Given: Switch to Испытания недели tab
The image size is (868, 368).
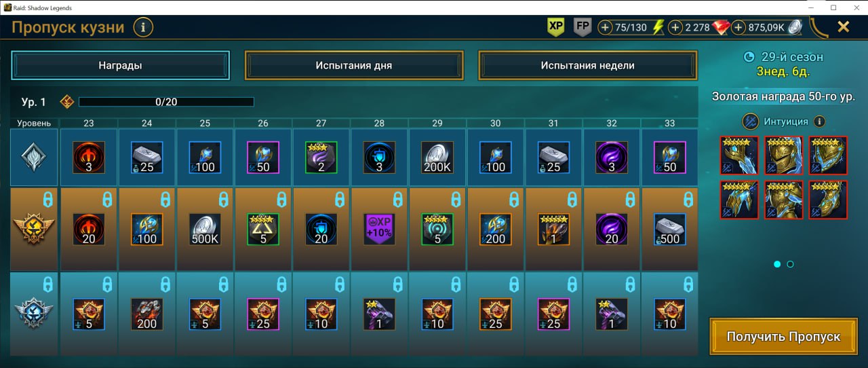Looking at the screenshot, I should (588, 66).
